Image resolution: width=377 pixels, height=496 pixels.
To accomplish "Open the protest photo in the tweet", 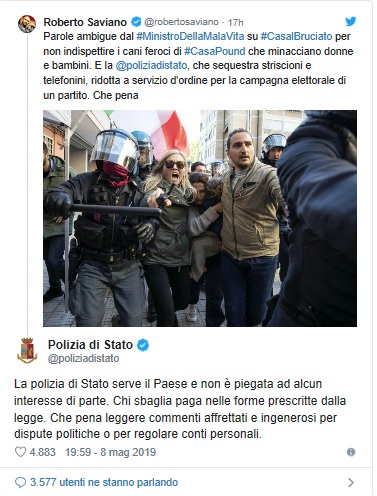I will click(x=200, y=218).
